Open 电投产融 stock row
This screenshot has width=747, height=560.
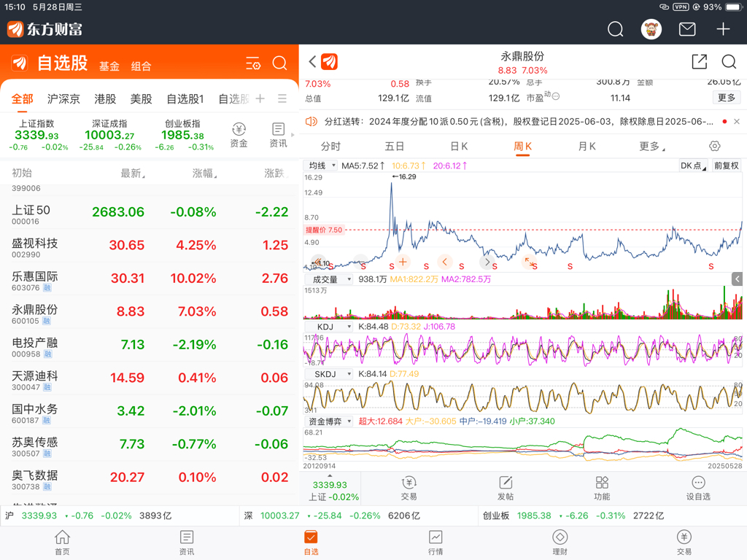pos(149,345)
